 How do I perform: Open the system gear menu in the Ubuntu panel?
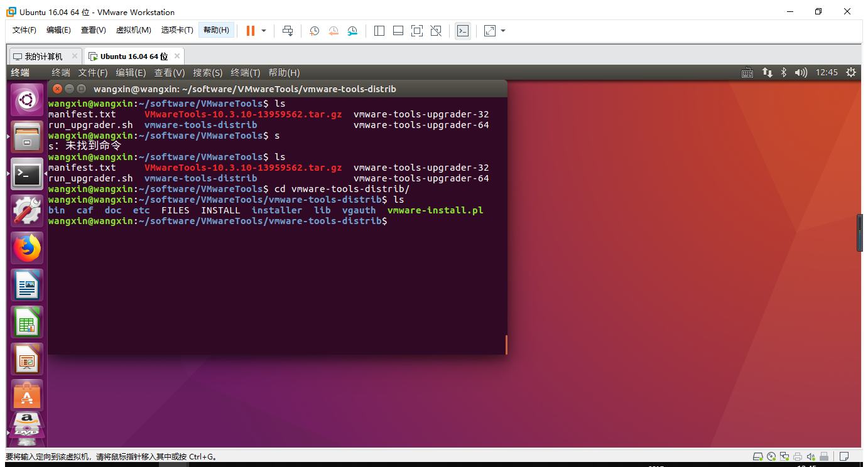click(x=851, y=73)
